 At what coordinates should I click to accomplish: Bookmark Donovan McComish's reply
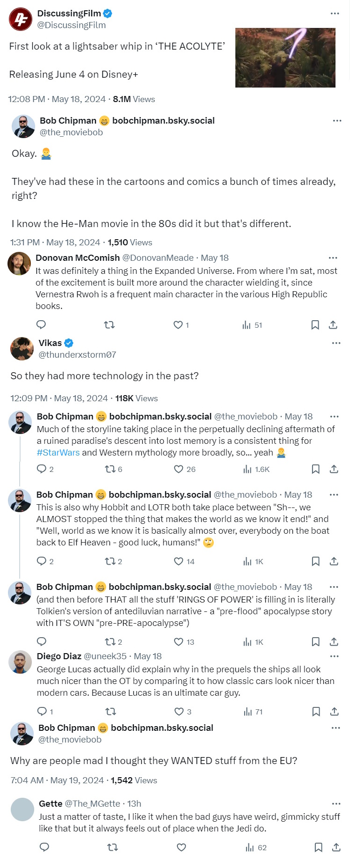tap(315, 325)
